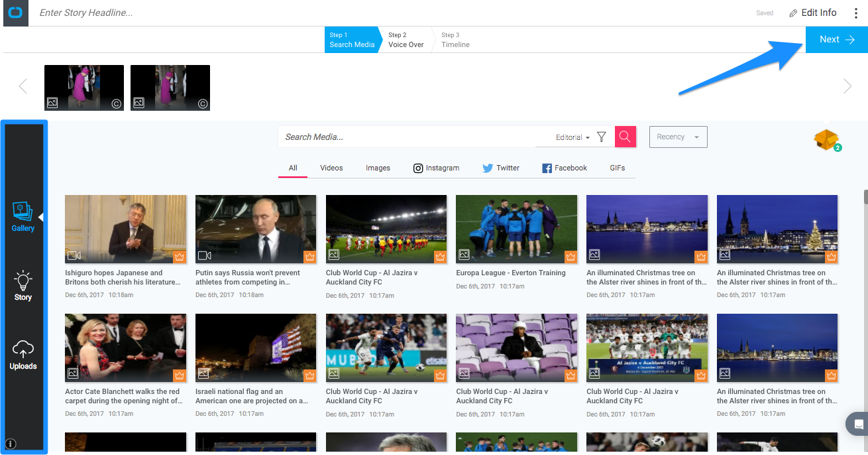The image size is (868, 455).
Task: Click the Edit Info pencil button
Action: [x=812, y=13]
